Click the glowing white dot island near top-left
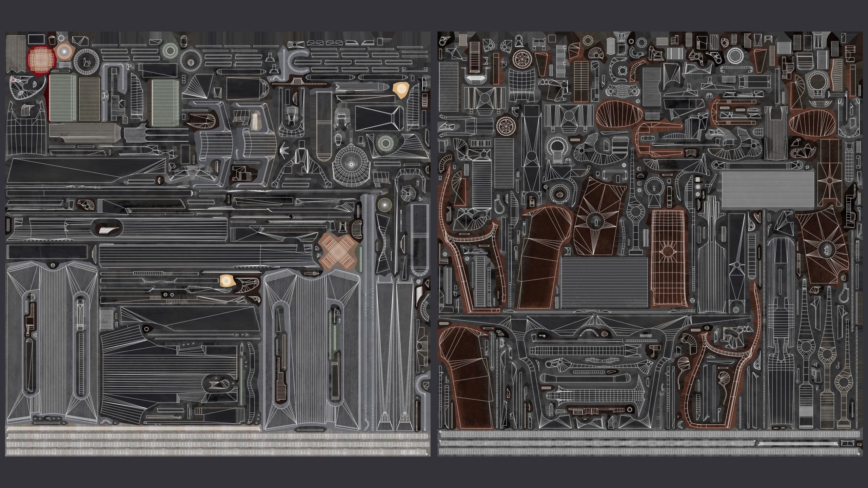868x488 pixels. [64, 51]
